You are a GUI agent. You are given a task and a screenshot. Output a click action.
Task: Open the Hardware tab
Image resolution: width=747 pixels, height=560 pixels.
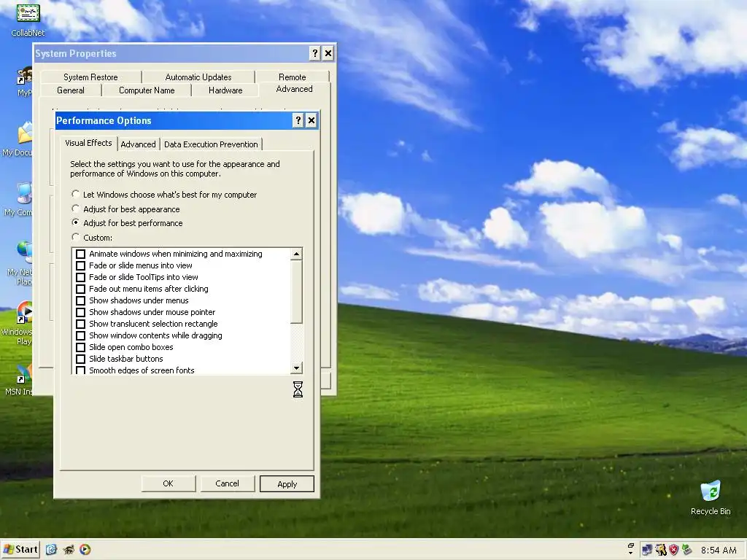point(225,90)
